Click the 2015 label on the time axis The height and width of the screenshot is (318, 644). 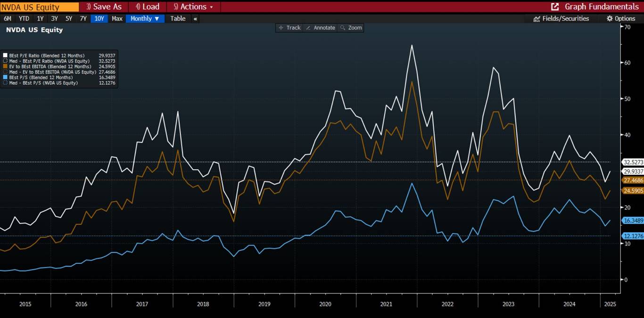pyautogui.click(x=25, y=304)
